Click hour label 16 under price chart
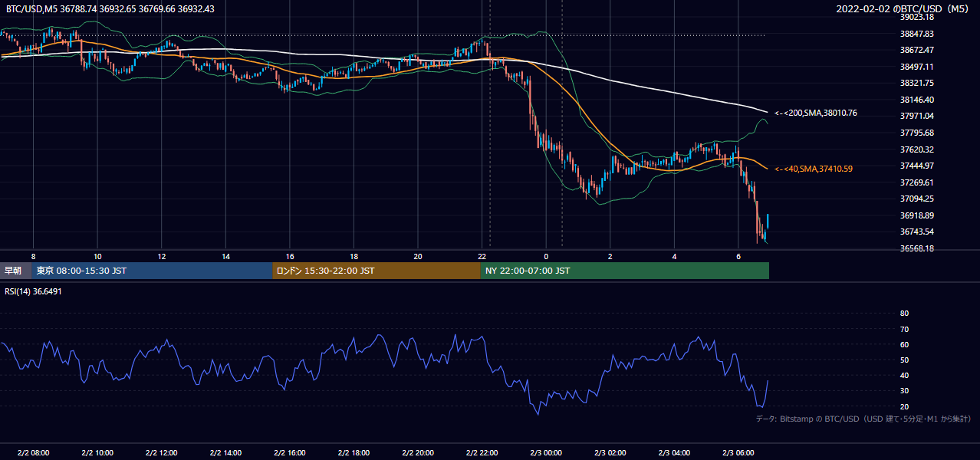This screenshot has width=980, height=460. click(x=290, y=256)
